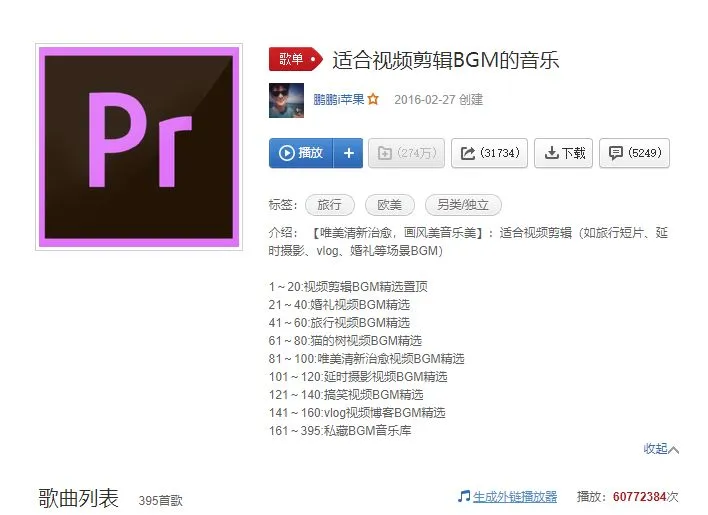Select the 另类/独立 tag

coord(463,205)
